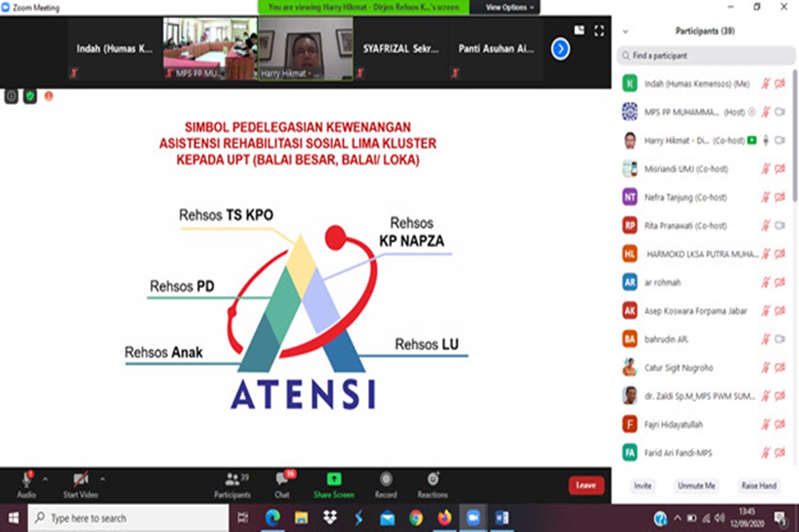Open the Windows notification center
Viewport: 799px width, 532px height.
coord(780,518)
